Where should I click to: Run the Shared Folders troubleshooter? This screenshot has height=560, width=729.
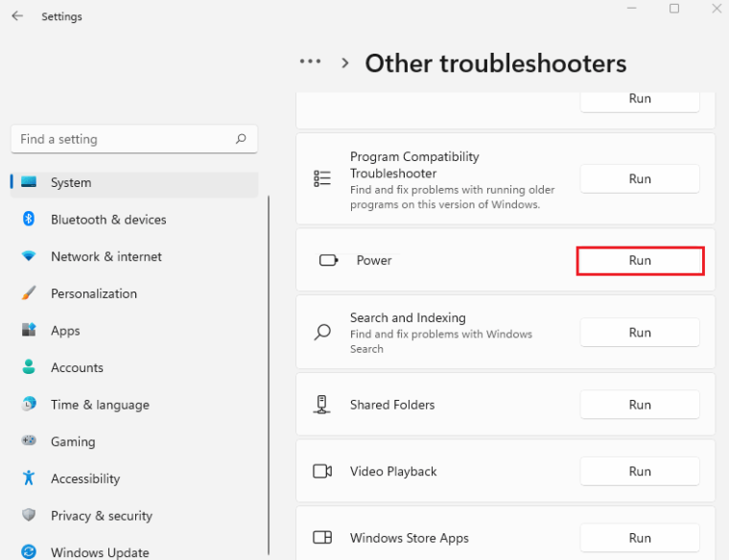(640, 405)
